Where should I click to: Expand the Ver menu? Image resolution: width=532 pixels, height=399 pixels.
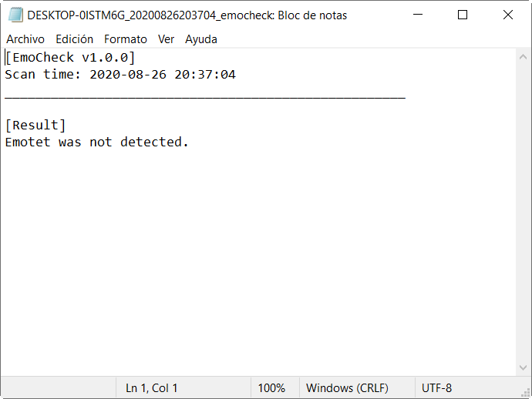point(166,39)
